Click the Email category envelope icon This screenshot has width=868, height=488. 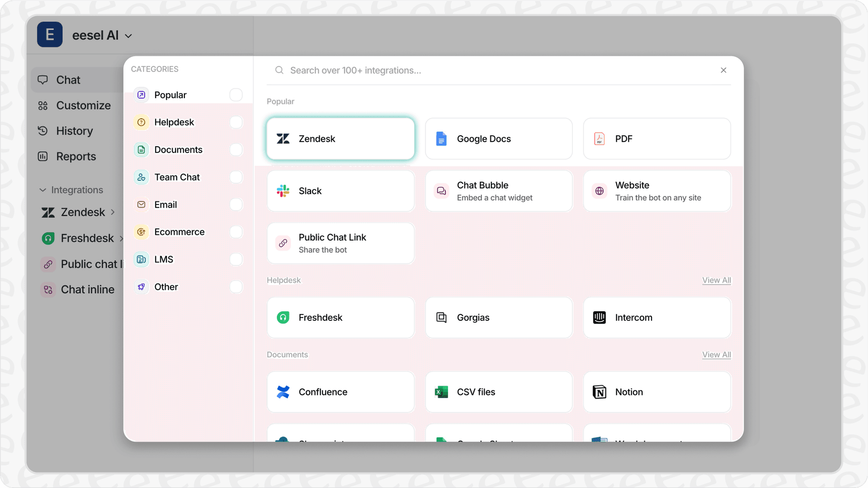141,204
